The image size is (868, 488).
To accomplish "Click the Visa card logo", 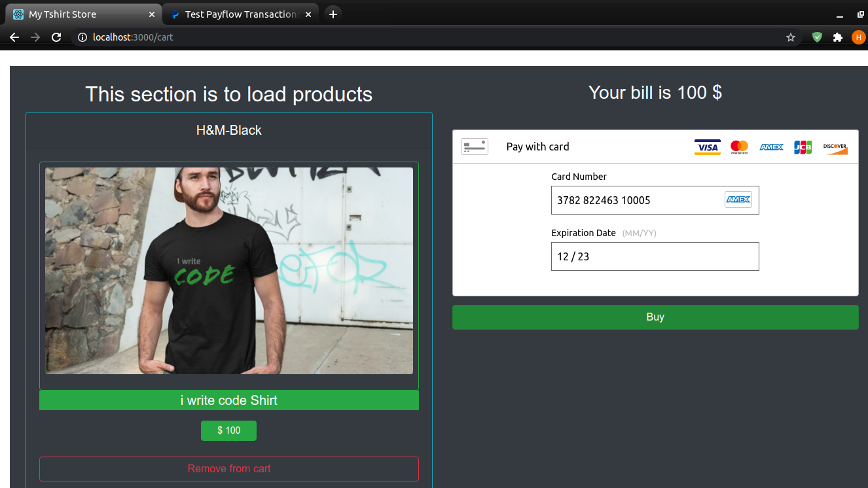I will tap(708, 147).
